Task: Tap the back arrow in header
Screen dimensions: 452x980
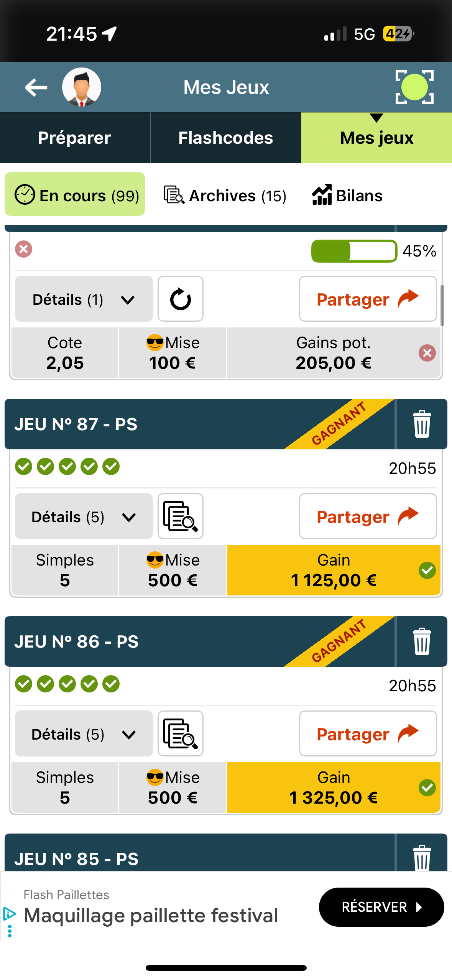Action: point(36,87)
